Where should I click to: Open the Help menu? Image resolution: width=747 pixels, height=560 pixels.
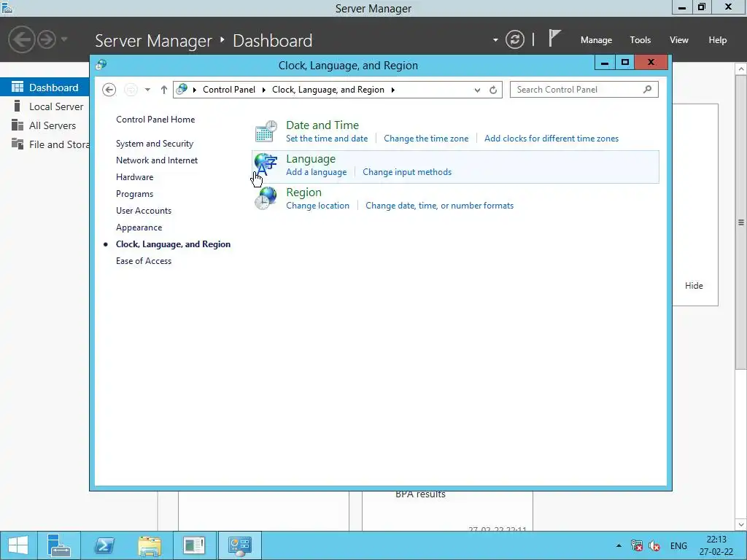click(718, 40)
